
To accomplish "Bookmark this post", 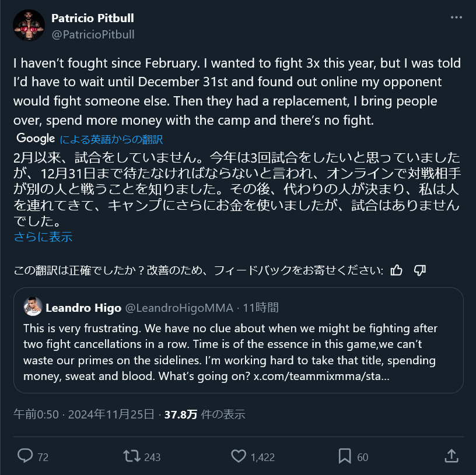I will [345, 456].
